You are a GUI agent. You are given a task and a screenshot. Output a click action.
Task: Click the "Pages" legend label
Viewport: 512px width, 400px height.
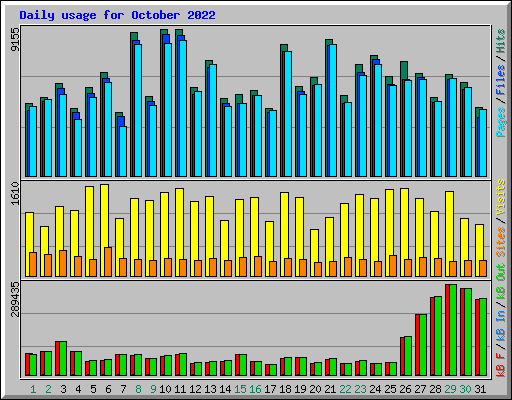pyautogui.click(x=501, y=122)
